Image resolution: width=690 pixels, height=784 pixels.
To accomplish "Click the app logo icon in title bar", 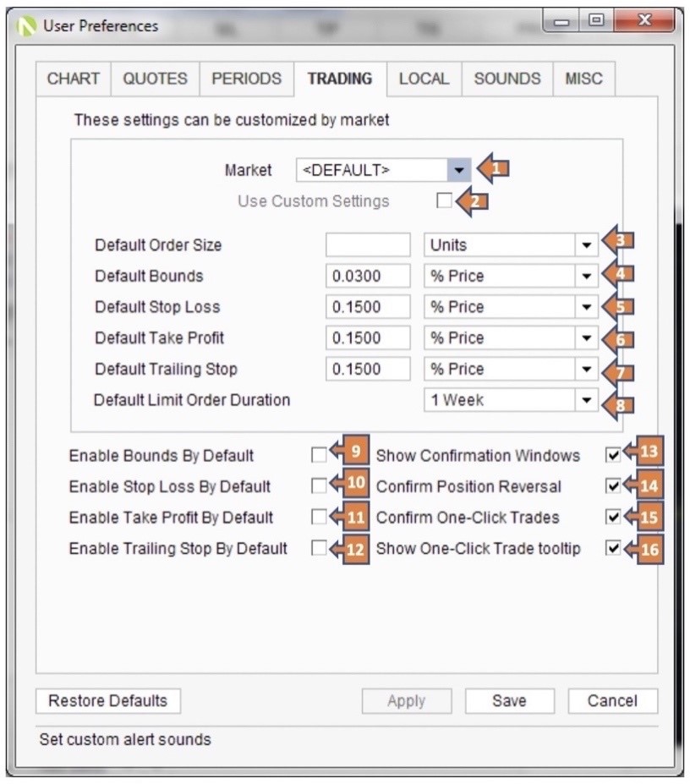I will (x=29, y=26).
